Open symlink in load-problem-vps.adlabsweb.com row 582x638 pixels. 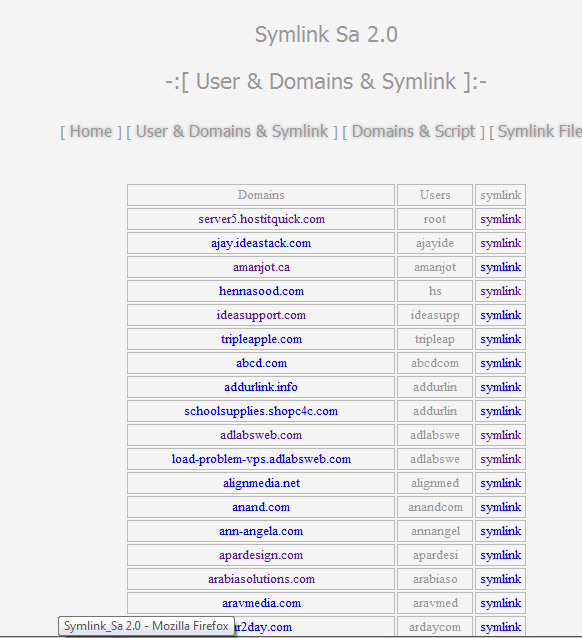(501, 459)
